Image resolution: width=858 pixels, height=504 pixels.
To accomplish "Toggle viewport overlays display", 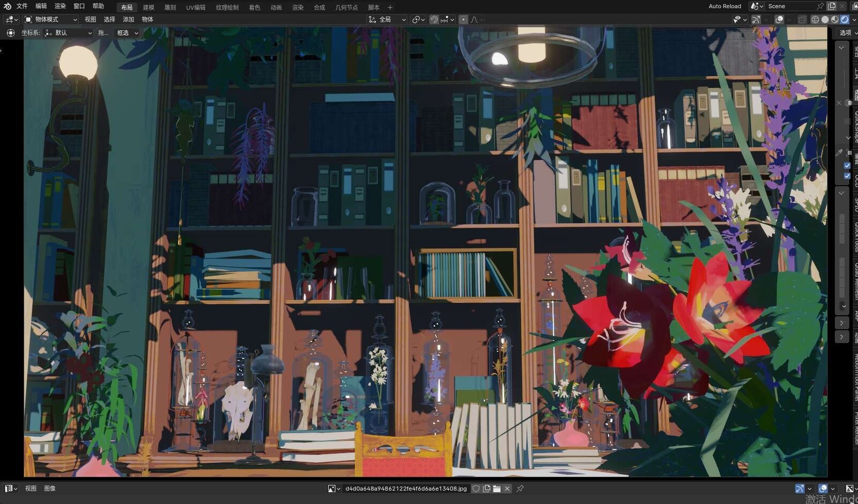I will [779, 19].
